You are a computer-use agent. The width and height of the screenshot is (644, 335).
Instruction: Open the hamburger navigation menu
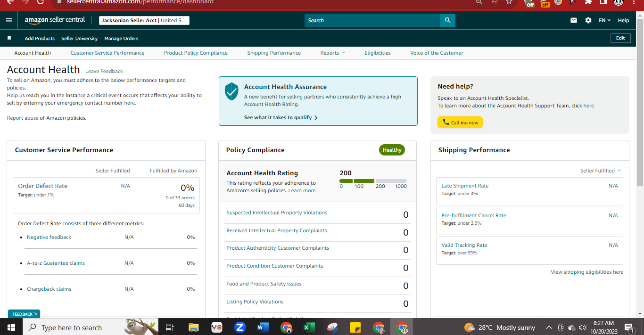coord(9,20)
